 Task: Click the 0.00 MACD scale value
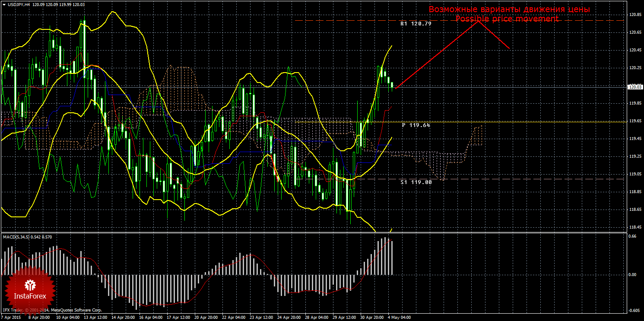click(632, 274)
